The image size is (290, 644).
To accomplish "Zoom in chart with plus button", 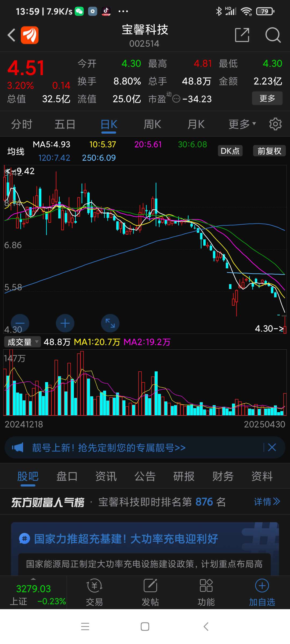I will (x=65, y=323).
